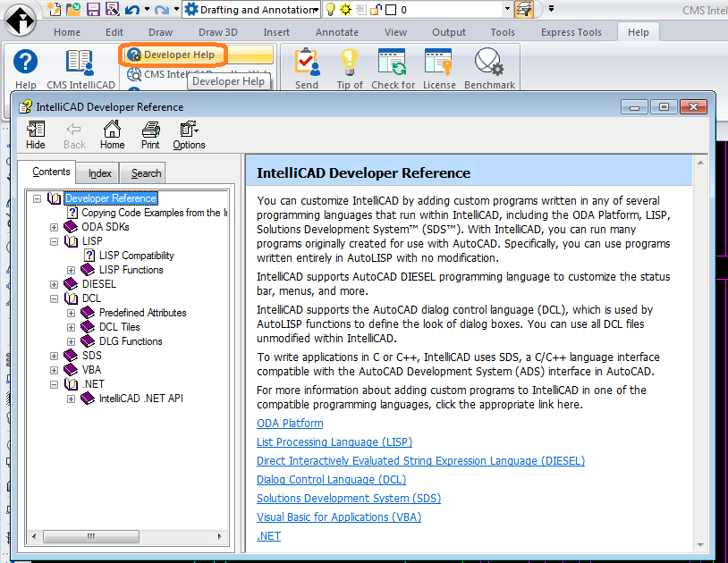This screenshot has width=728, height=563.
Task: Click the Help question mark ribbon icon
Action: pos(26,62)
